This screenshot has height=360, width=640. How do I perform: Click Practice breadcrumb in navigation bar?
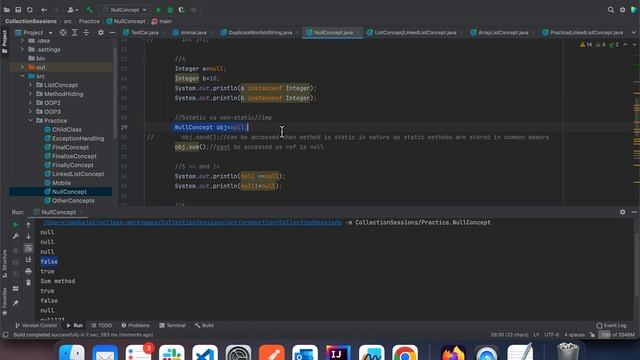[x=89, y=21]
